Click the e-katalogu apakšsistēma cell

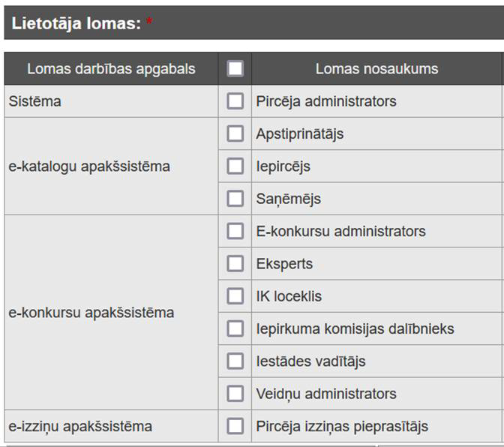tap(88, 166)
